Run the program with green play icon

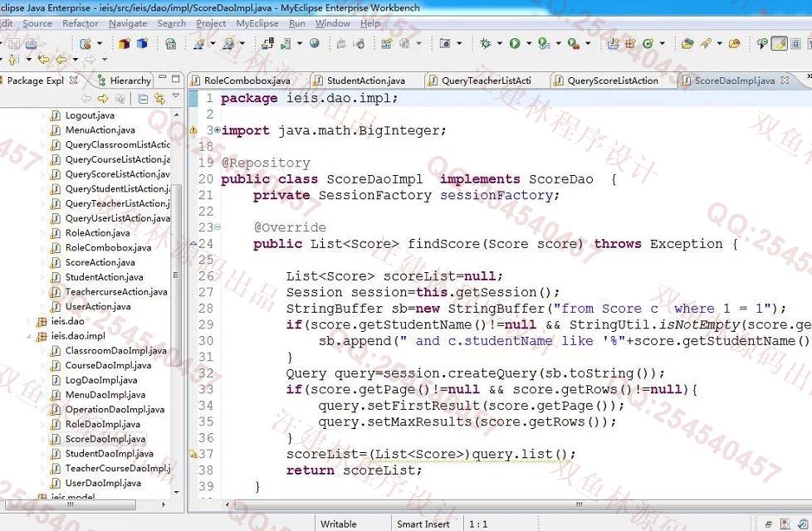pos(514,44)
